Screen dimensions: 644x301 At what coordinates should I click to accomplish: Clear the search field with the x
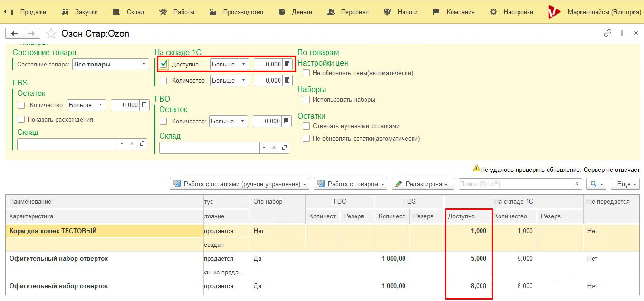click(x=577, y=184)
